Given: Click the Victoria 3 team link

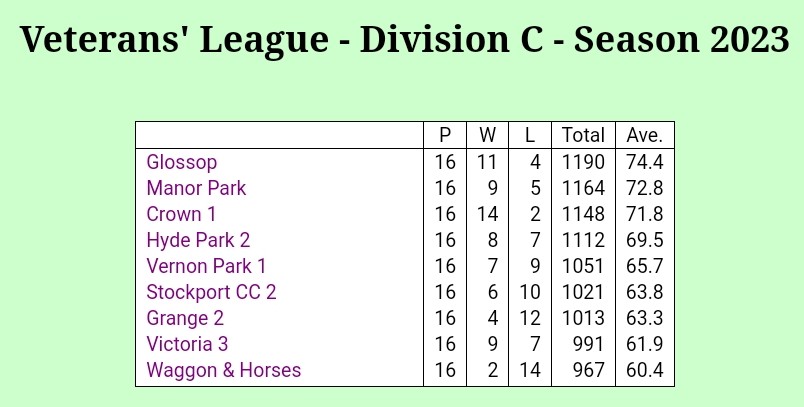Looking at the screenshot, I should [x=187, y=344].
